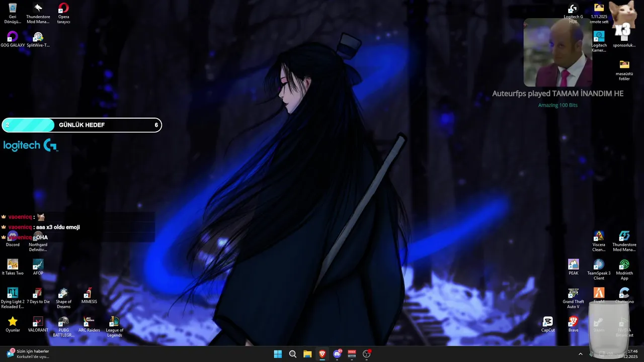Open the Windows Start menu

278,354
